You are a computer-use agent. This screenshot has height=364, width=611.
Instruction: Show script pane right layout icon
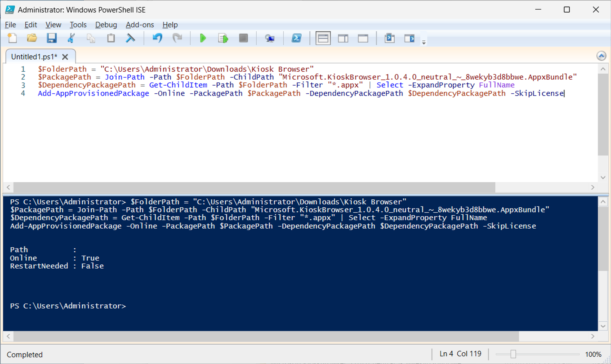(343, 38)
